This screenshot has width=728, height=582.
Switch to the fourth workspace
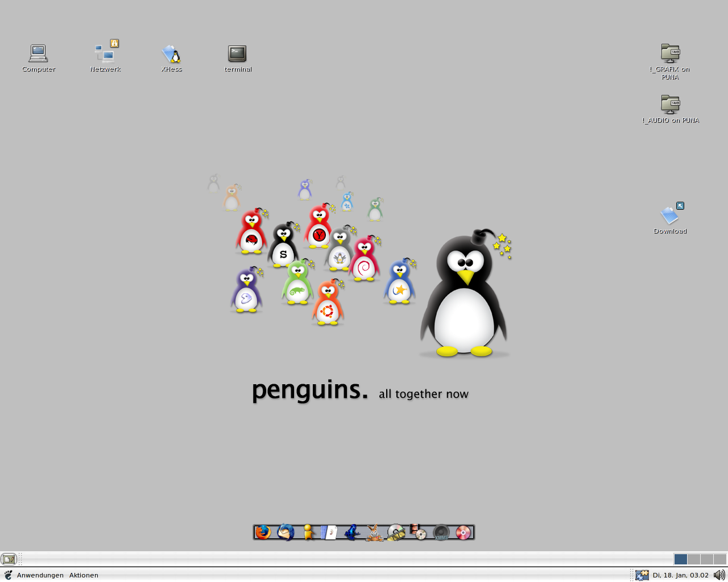pos(720,559)
